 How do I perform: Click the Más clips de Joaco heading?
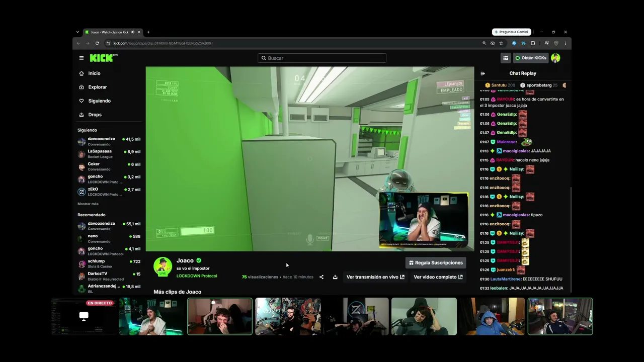click(x=177, y=292)
